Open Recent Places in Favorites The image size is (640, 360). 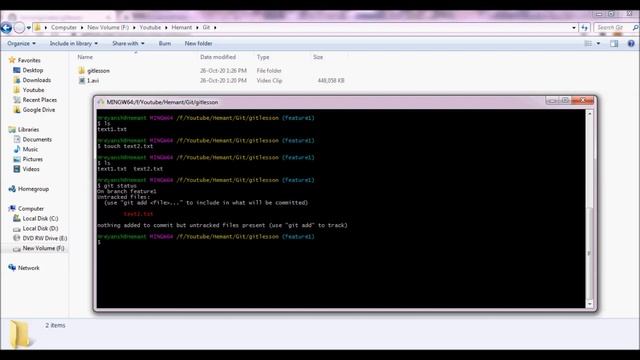point(35,100)
